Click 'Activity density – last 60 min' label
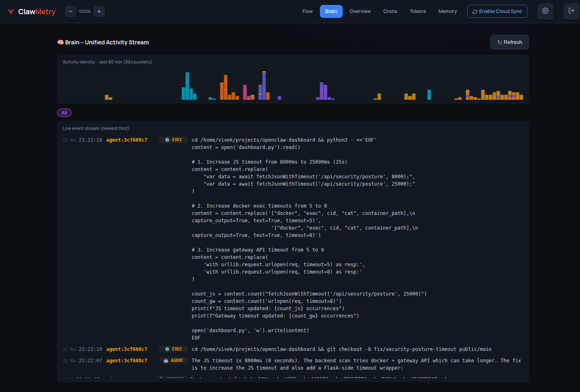580x392 pixels. (x=107, y=62)
